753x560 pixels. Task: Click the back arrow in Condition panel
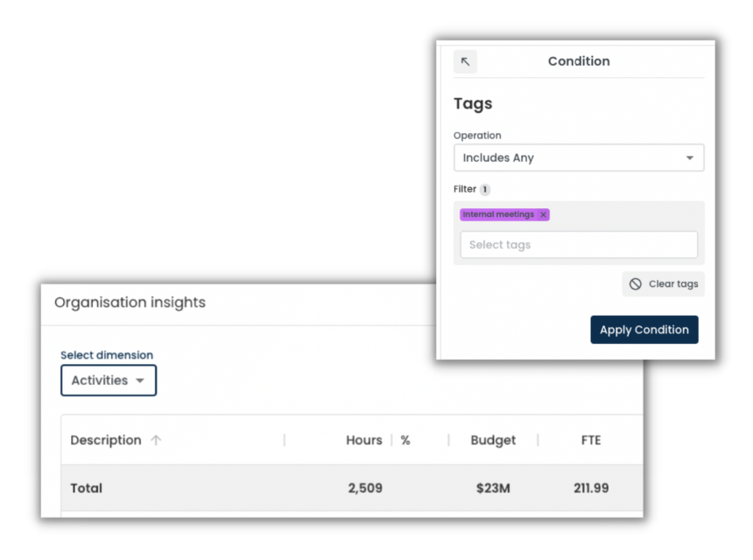(465, 61)
